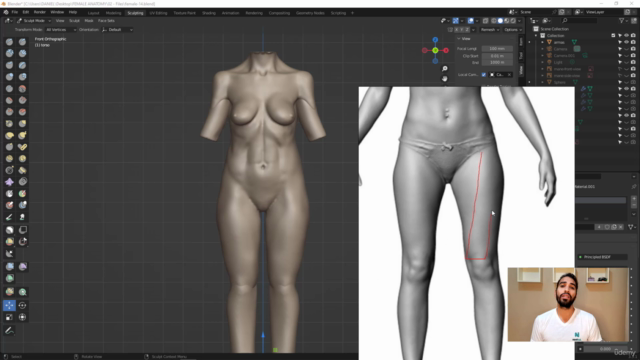Click the Principled BSDF surface button
Screen dimensions: 640x360
tap(603, 257)
